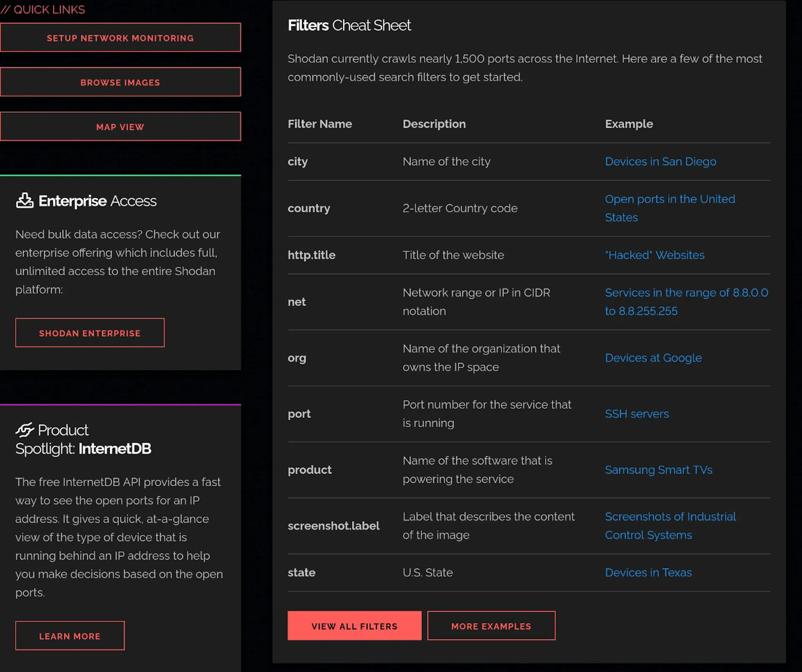Open the SSH servers example link

pos(637,414)
